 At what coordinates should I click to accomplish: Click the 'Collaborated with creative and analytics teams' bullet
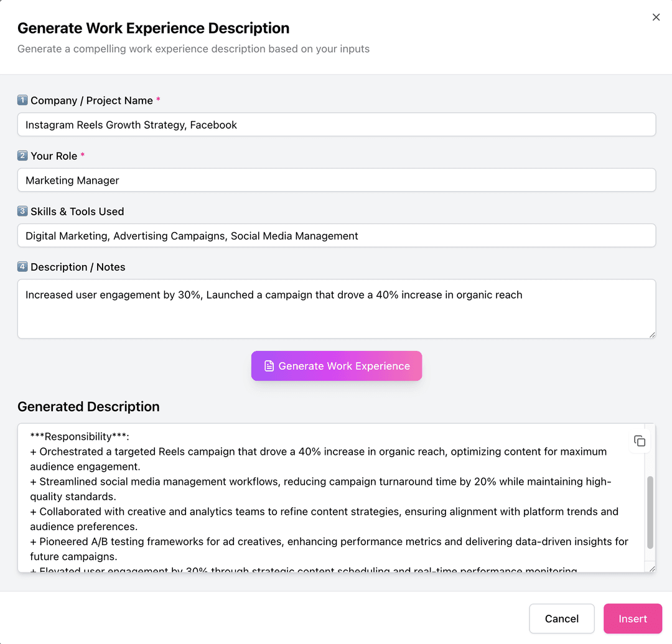[324, 519]
